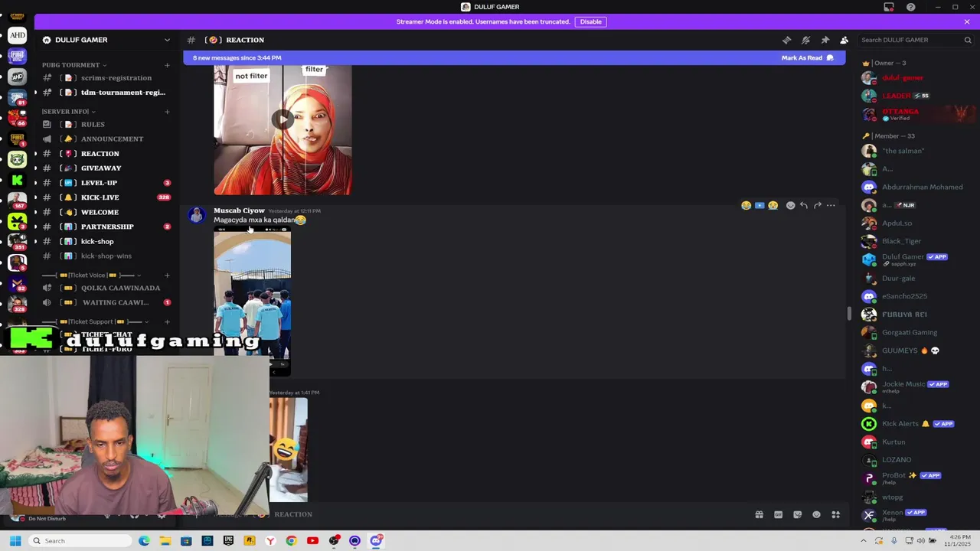Viewport: 980px width, 551px height.
Task: Click Mark As Read button
Action: (807, 57)
